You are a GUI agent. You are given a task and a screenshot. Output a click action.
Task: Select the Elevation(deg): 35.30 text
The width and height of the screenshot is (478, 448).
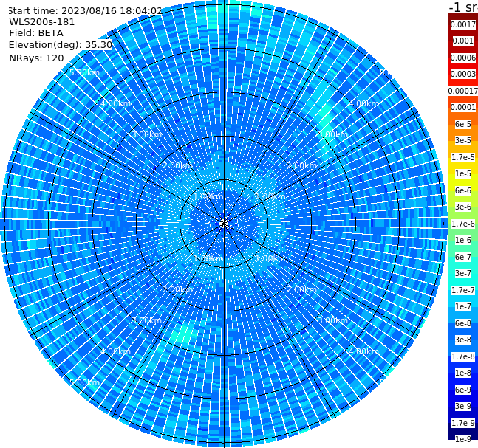point(61,45)
